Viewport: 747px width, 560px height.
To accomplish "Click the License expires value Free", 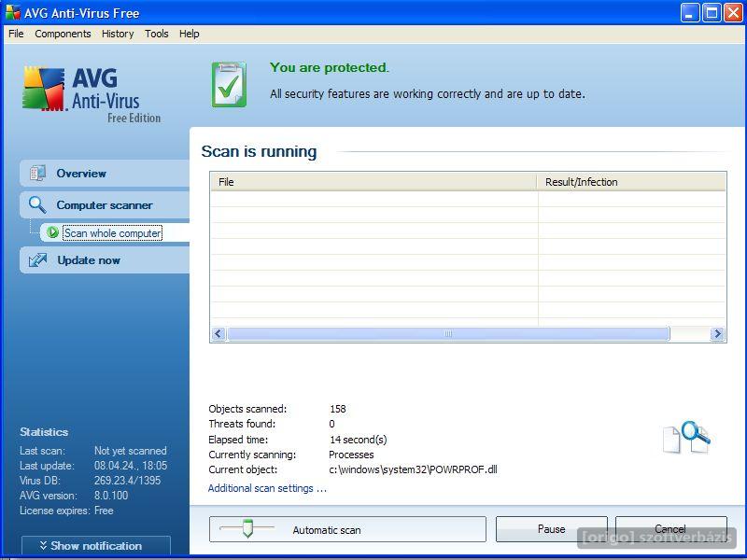I will click(104, 511).
